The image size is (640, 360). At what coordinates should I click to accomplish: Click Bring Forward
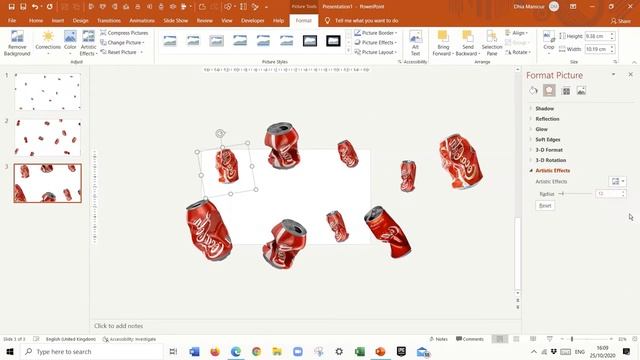coord(443,43)
